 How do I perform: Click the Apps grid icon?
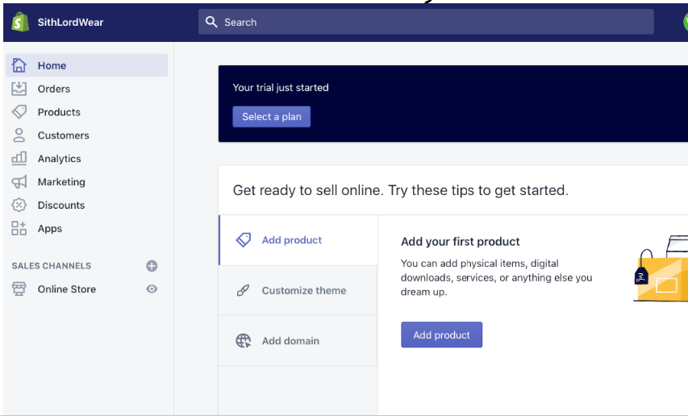(x=19, y=228)
